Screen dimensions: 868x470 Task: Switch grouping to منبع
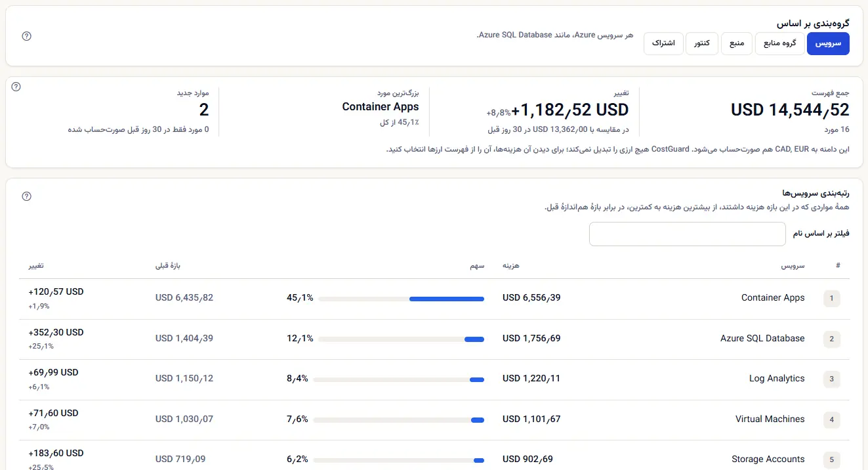[737, 44]
